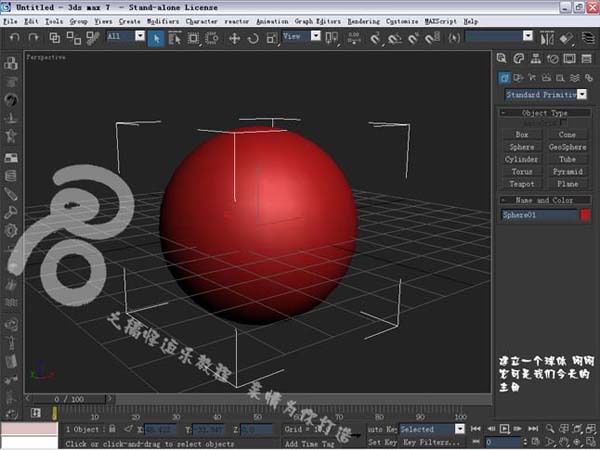Toggle the 3D Snaps magnet
The height and width of the screenshot is (450, 600).
pos(375,38)
